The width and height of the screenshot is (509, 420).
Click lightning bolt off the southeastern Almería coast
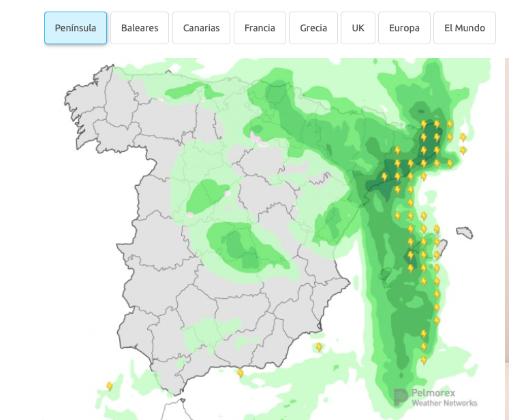(319, 347)
